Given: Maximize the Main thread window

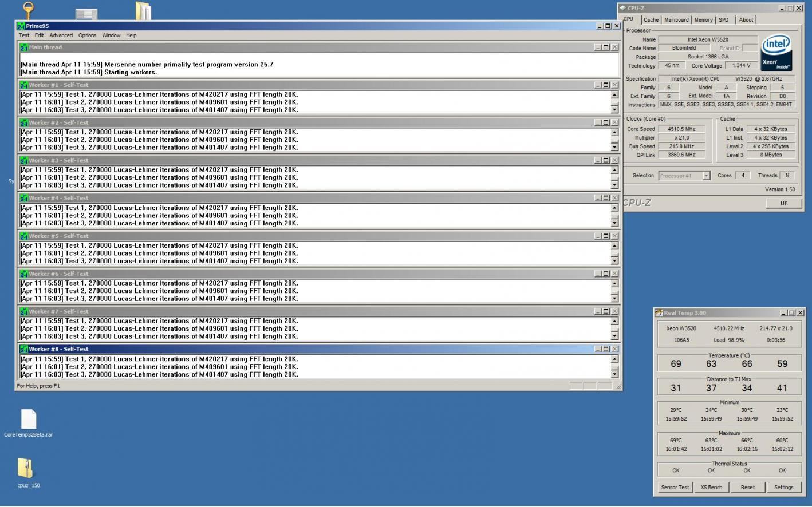Looking at the screenshot, I should (x=606, y=47).
